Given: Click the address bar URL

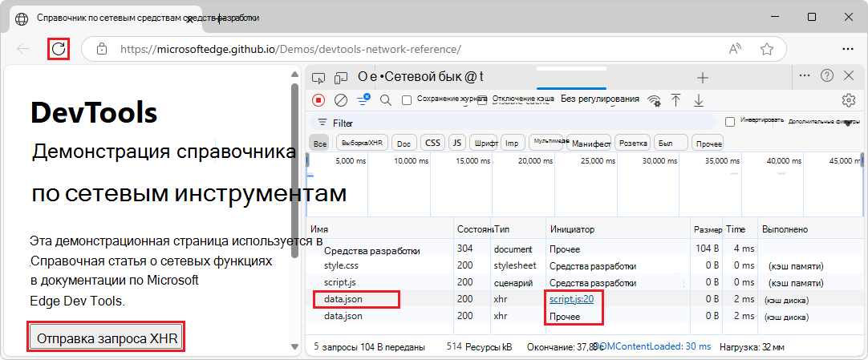Looking at the screenshot, I should click(x=290, y=49).
